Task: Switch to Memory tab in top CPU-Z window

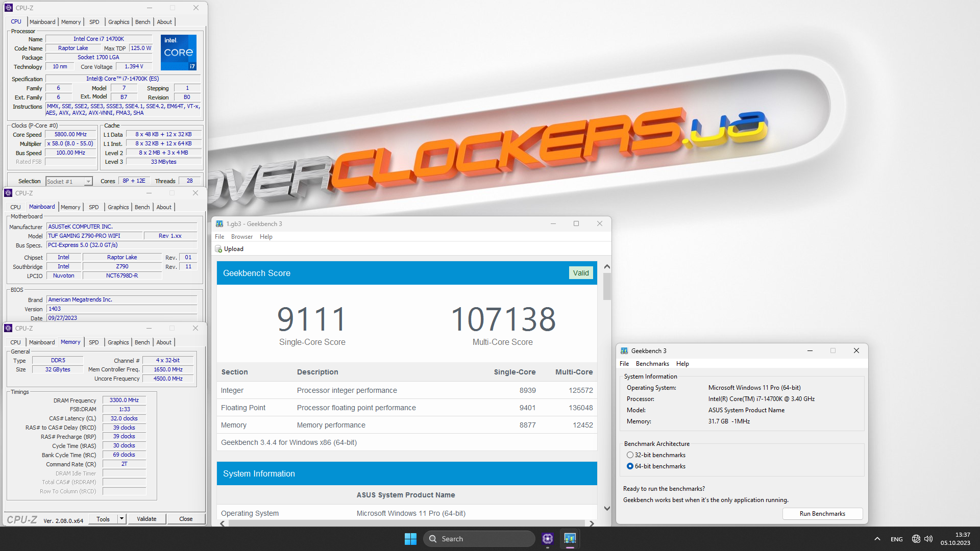Action: coord(71,22)
